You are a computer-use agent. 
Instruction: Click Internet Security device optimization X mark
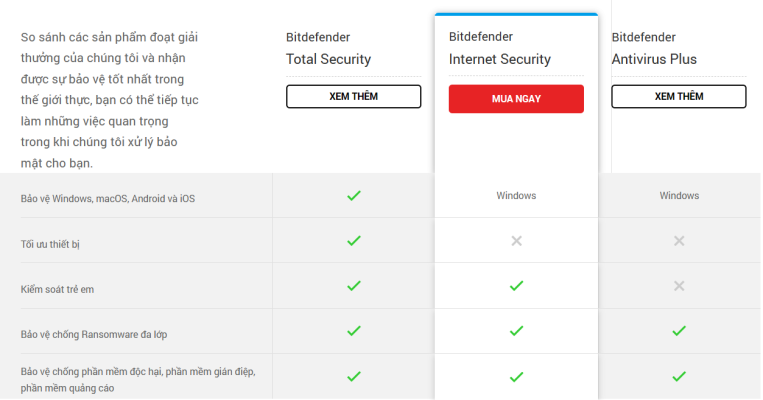click(516, 241)
